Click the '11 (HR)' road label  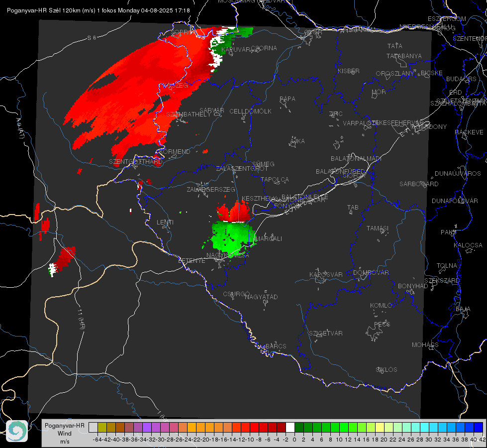tap(81, 319)
